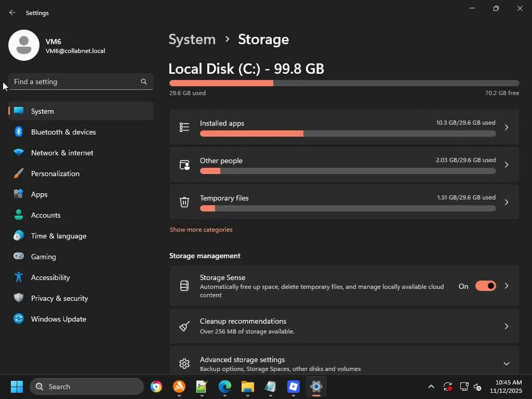Screen dimensions: 532x399
Task: Click the Accessibility figure icon
Action: click(19, 277)
